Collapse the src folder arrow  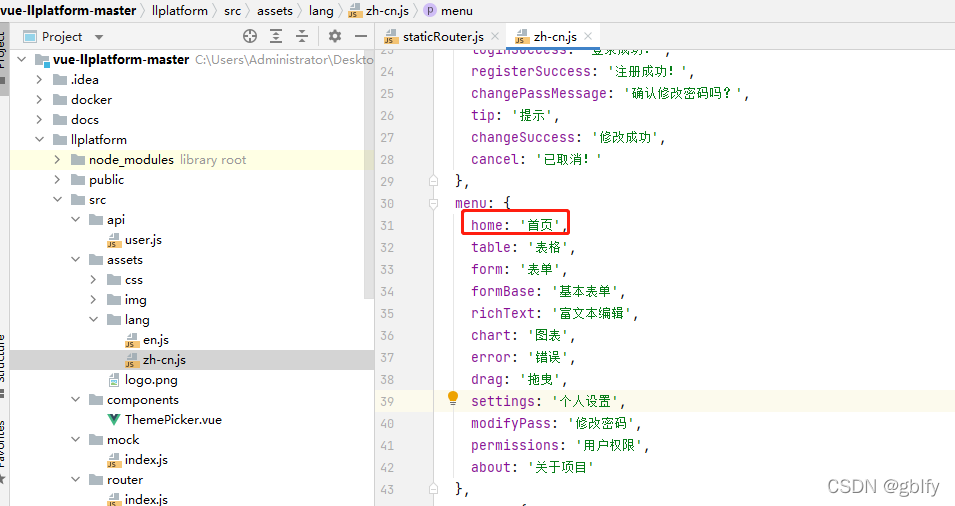(x=57, y=199)
